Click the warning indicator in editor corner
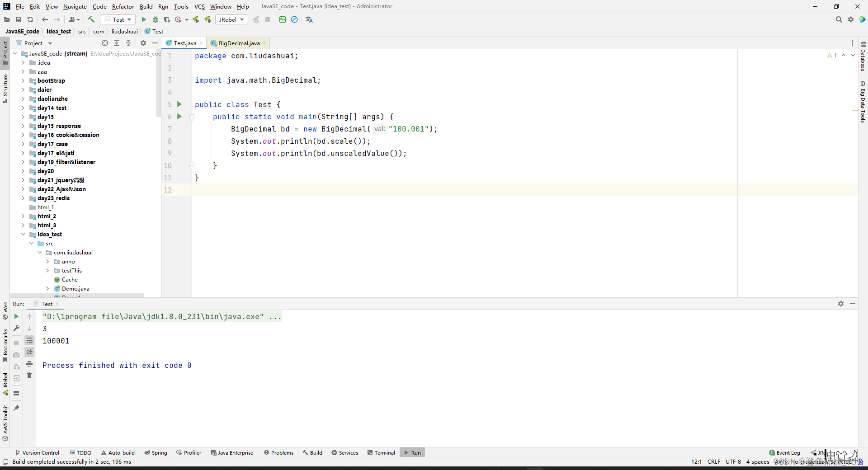This screenshot has width=868, height=470. pos(832,55)
